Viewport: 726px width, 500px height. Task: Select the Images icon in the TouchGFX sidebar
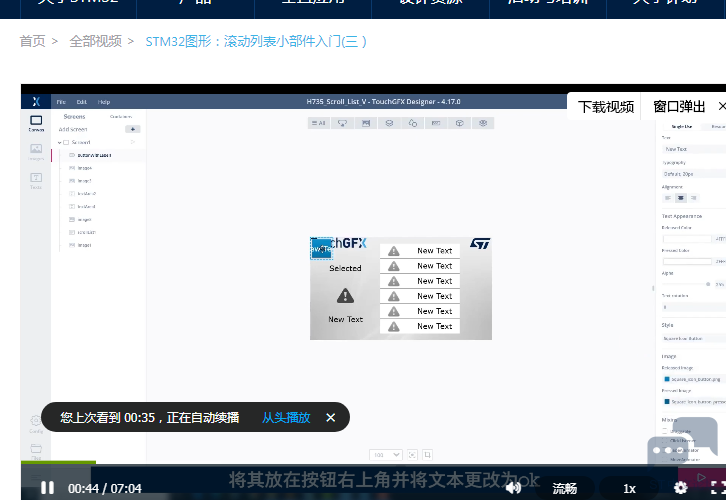click(x=36, y=152)
